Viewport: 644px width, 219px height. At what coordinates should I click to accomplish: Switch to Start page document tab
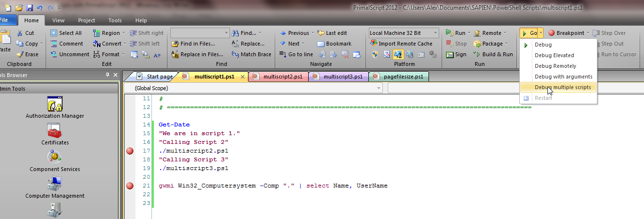click(154, 77)
